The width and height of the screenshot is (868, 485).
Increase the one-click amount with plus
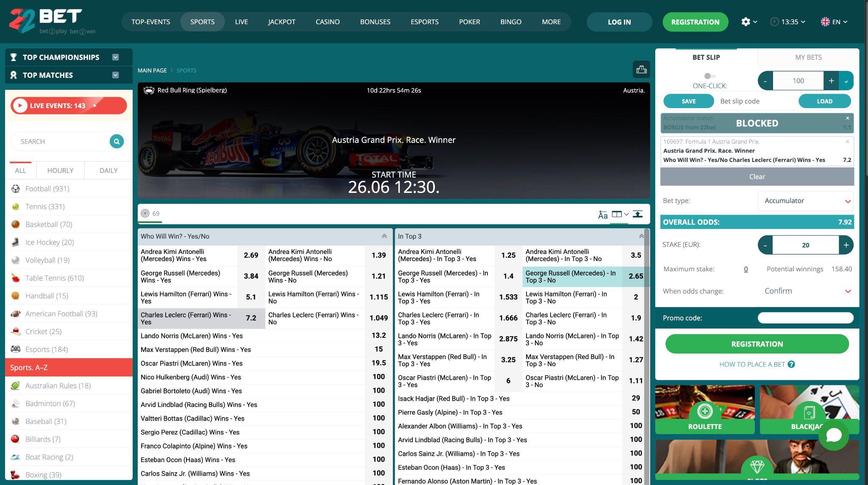pos(831,81)
